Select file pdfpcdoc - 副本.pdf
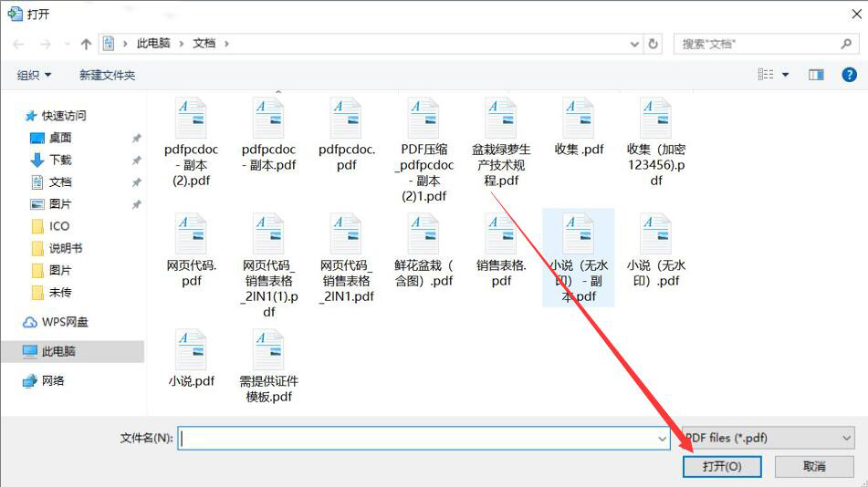This screenshot has width=868, height=487. [268, 134]
